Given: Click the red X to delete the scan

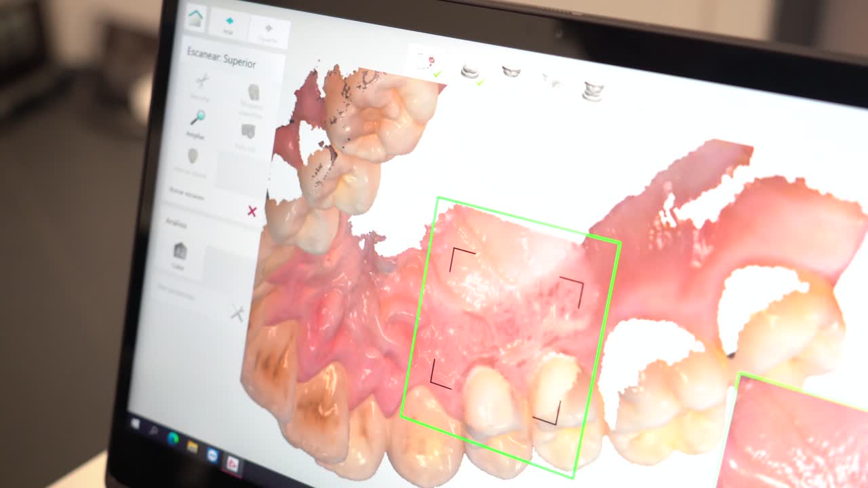Looking at the screenshot, I should click(251, 211).
